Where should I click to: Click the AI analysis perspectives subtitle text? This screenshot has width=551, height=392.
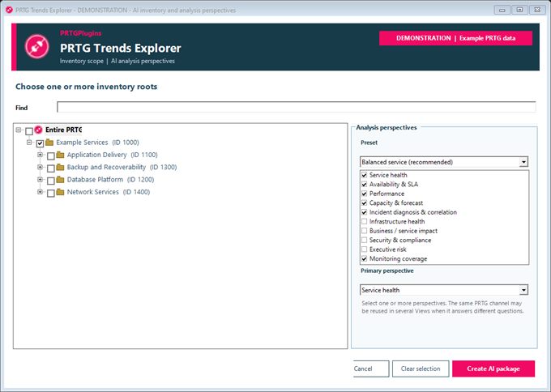143,61
